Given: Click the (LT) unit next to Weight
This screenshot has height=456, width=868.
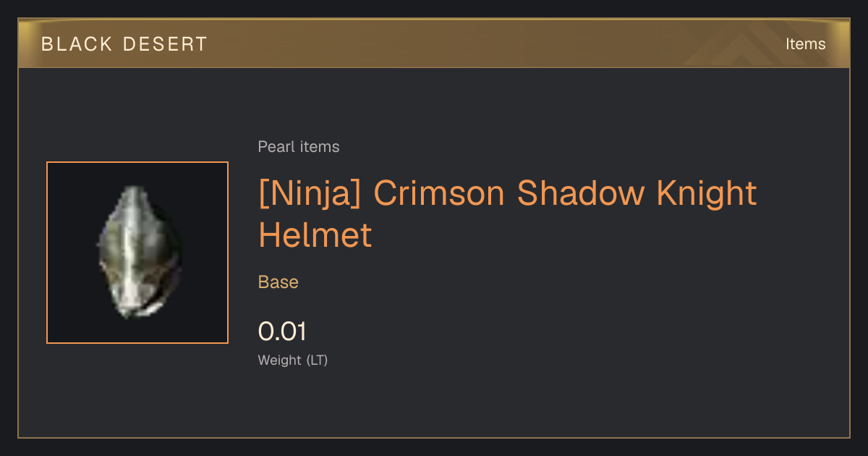Looking at the screenshot, I should pos(318,360).
